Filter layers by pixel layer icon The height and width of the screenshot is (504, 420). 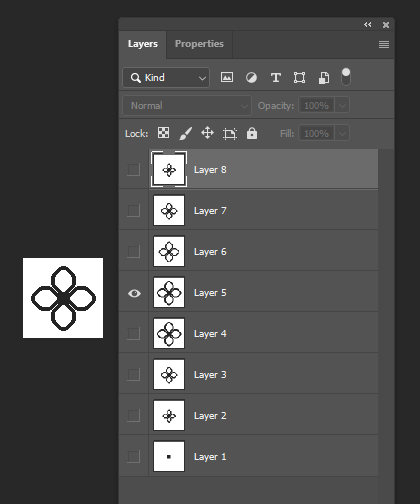tap(227, 78)
